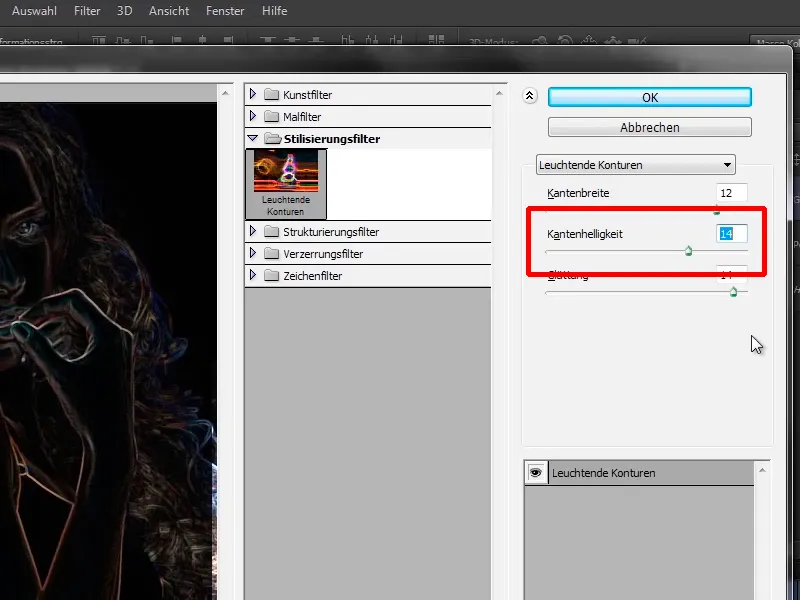
Task: Expand the Verzerrungsfilter category triangle
Action: pyautogui.click(x=253, y=253)
